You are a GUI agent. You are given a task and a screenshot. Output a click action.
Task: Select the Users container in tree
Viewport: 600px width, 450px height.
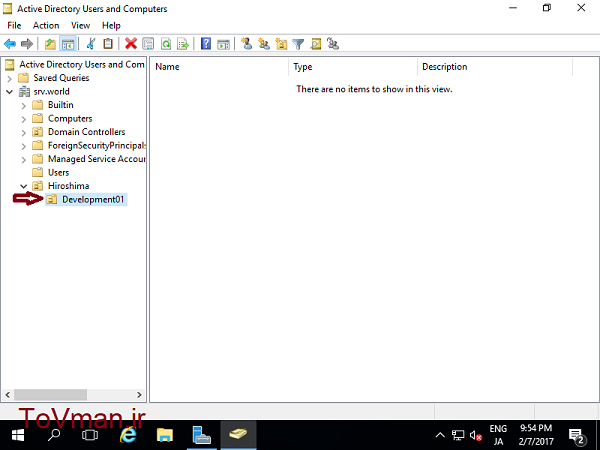click(x=59, y=173)
